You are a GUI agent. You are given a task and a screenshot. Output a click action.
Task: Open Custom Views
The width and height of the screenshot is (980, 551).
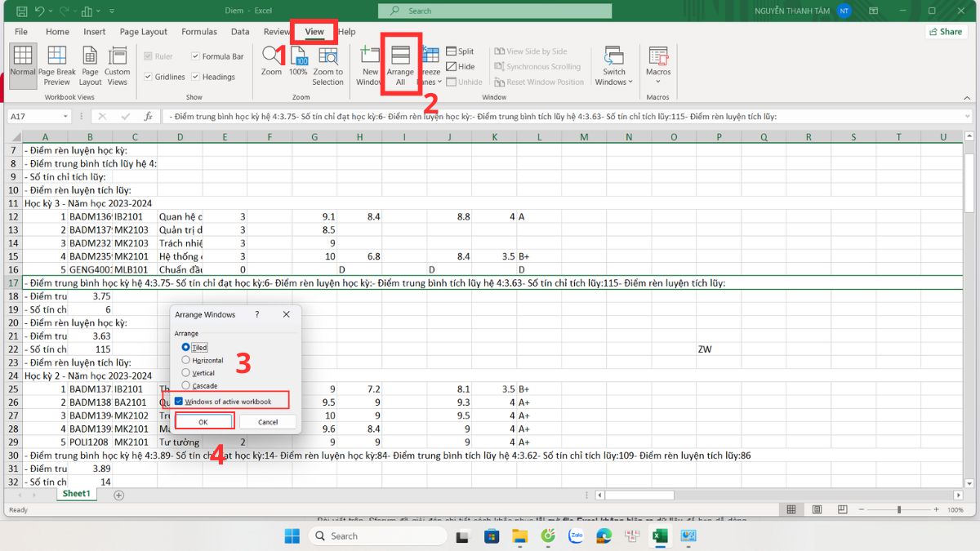click(118, 65)
